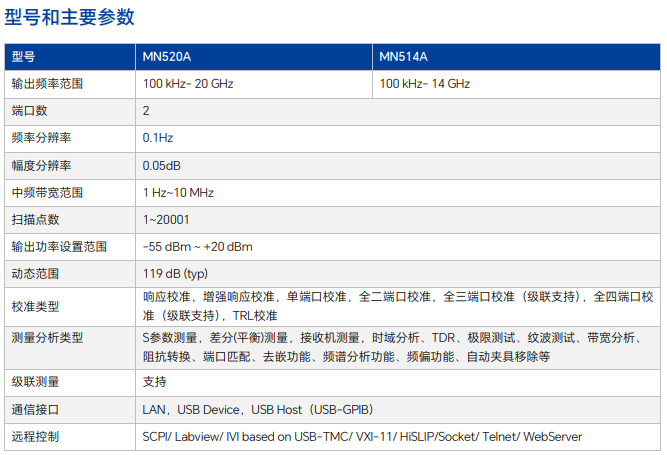Select the 100 kHz- 20 GHz value
667x455 pixels.
click(x=188, y=84)
